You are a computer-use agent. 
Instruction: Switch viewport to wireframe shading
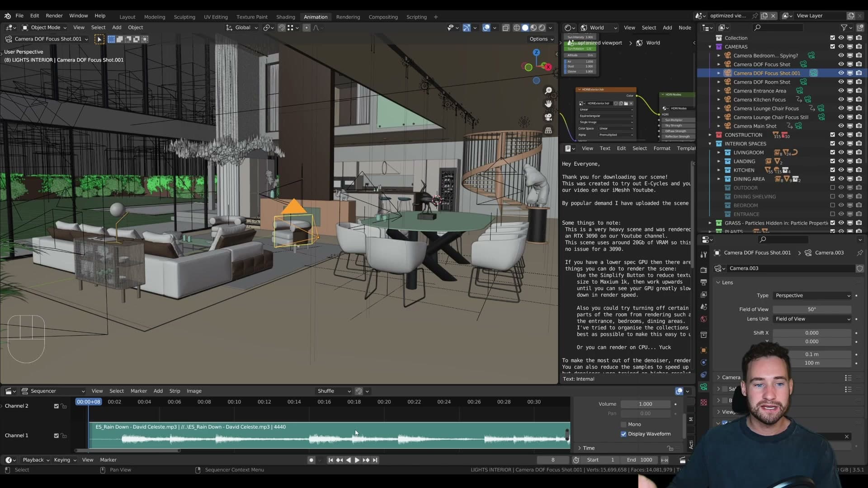click(x=517, y=28)
